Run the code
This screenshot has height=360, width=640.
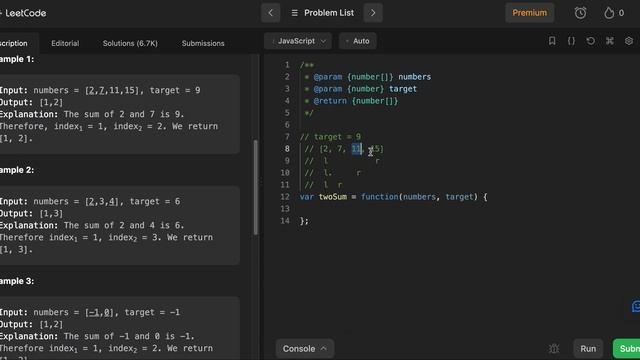point(588,349)
